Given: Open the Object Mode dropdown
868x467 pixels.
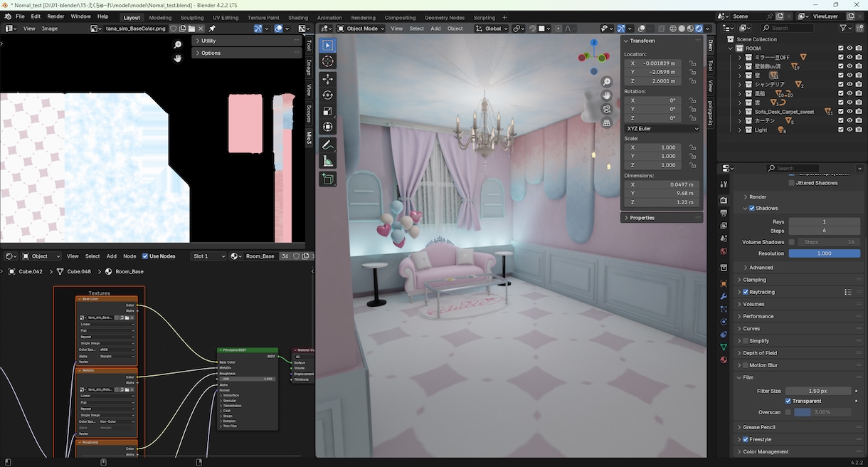Looking at the screenshot, I should (361, 28).
